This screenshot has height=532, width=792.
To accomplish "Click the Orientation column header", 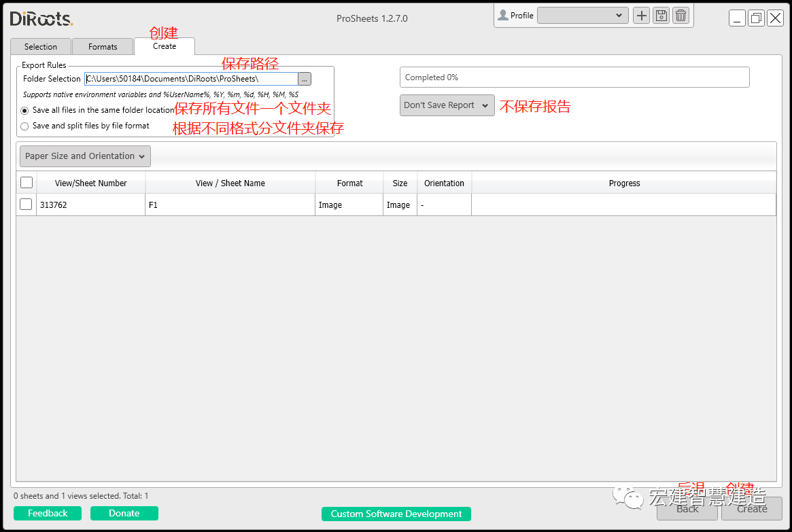I will point(444,183).
